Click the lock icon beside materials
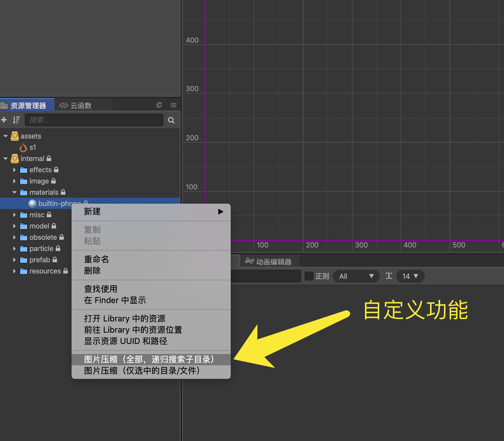 coord(63,192)
